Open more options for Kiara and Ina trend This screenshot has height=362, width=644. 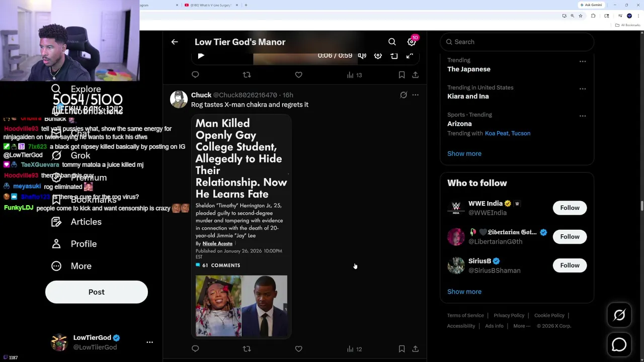(x=583, y=89)
